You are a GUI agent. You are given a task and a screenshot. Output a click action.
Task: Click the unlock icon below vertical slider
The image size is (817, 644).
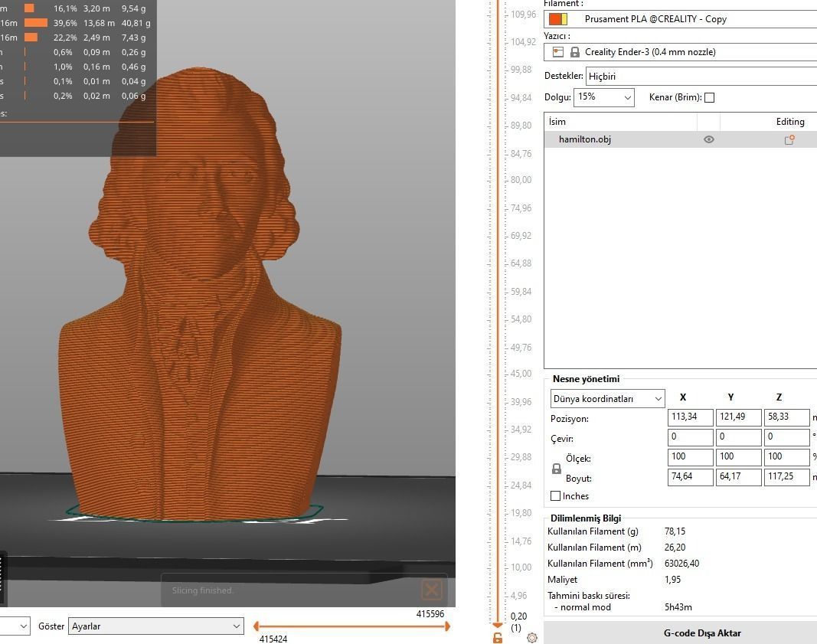(x=498, y=638)
